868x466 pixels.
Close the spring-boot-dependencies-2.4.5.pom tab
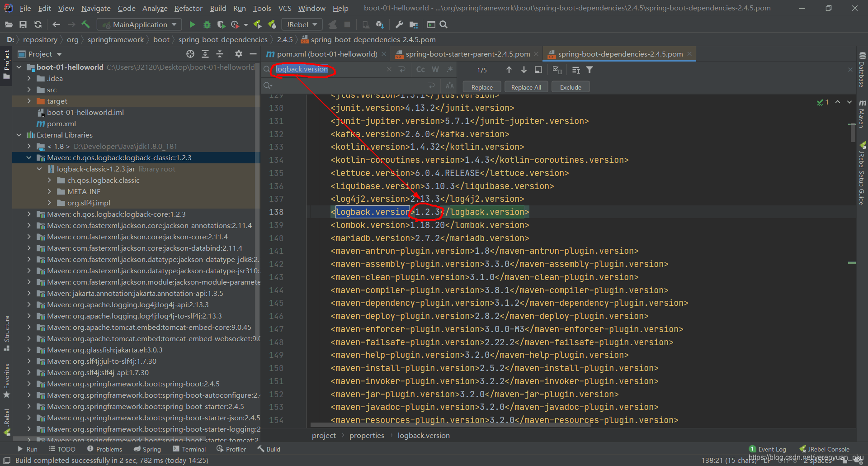pos(689,54)
